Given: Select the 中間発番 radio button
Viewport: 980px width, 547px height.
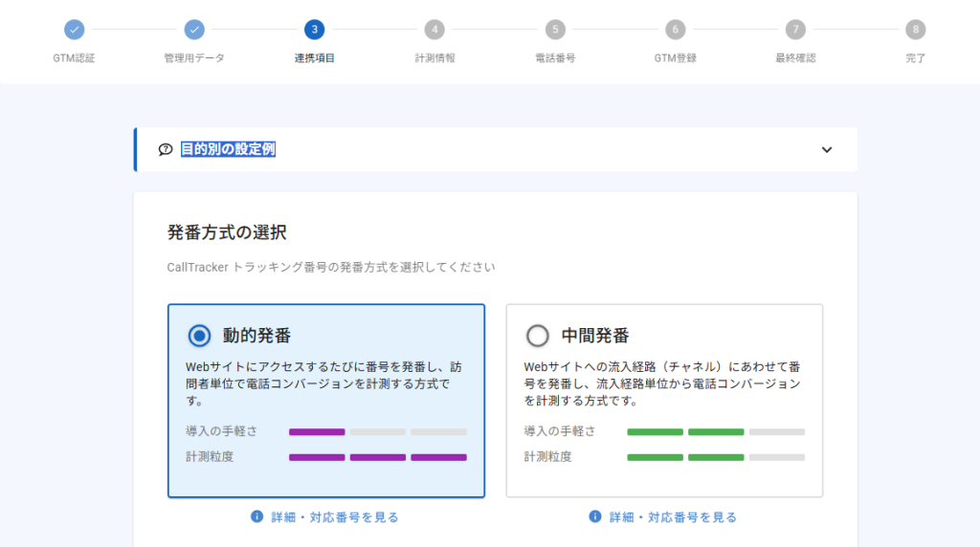Looking at the screenshot, I should [x=538, y=336].
